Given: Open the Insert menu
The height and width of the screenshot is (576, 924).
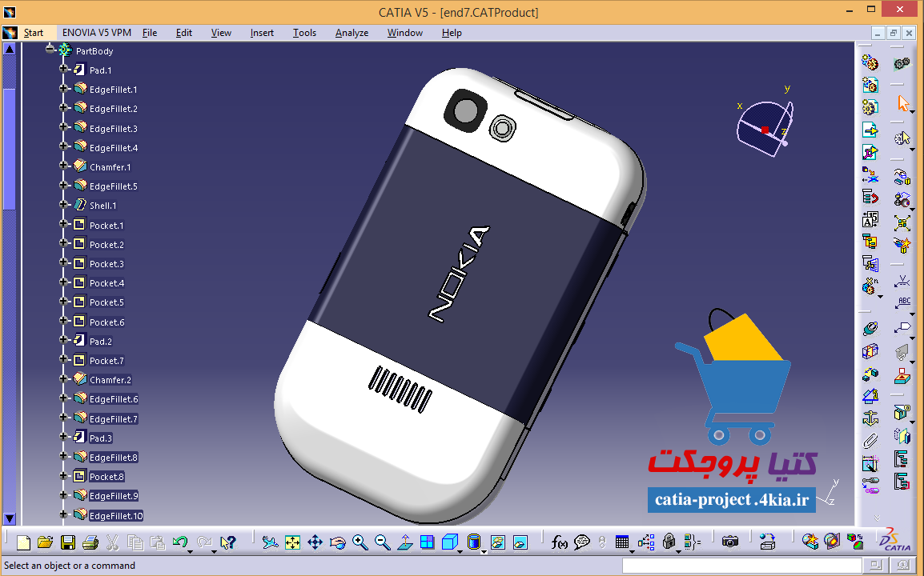Looking at the screenshot, I should click(262, 33).
